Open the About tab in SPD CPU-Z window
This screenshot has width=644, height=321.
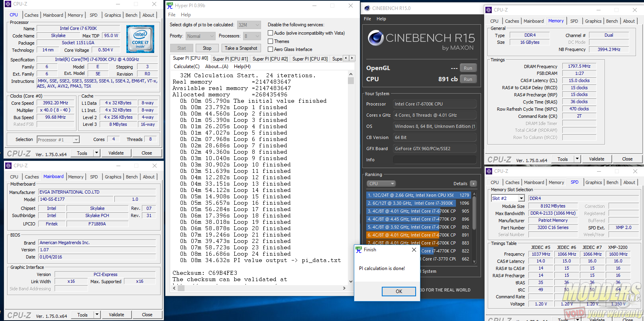[x=629, y=182]
